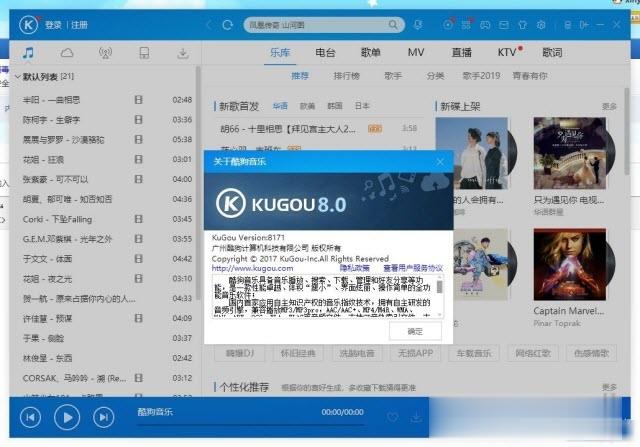Image resolution: width=640 pixels, height=447 pixels.
Task: Switch to the KTV tab
Action: point(507,53)
